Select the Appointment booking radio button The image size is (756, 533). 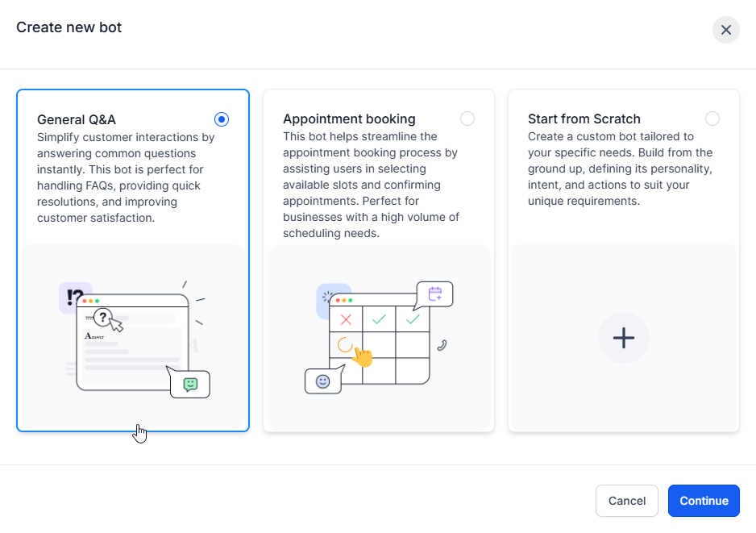point(467,119)
